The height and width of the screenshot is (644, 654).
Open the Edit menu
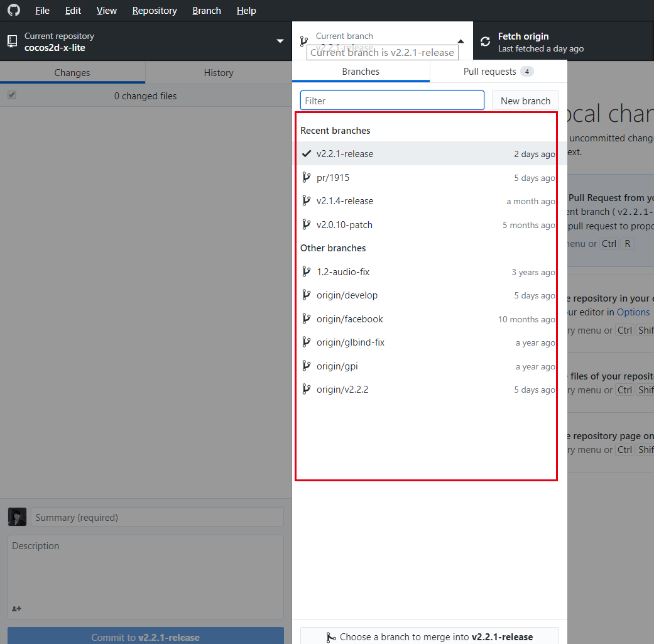tap(73, 11)
